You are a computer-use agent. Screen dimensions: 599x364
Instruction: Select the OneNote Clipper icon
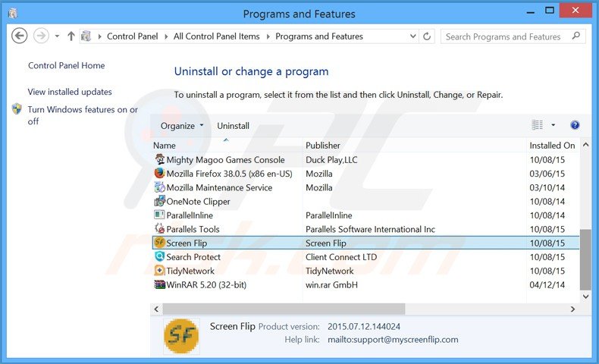(x=160, y=201)
